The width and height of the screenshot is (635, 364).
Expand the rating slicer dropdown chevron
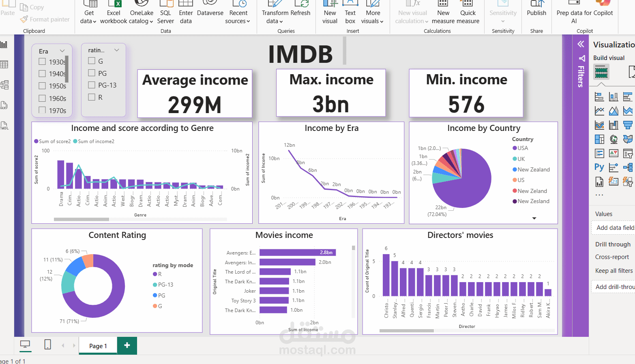(117, 50)
